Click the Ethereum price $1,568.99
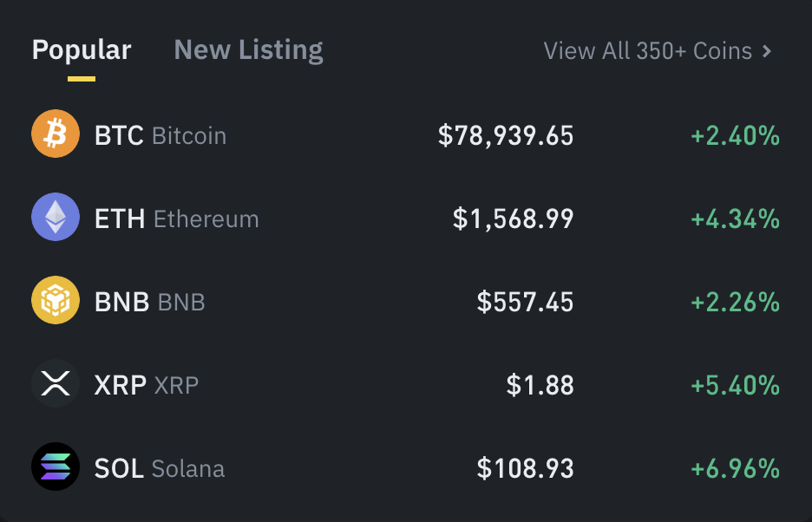 pyautogui.click(x=514, y=219)
